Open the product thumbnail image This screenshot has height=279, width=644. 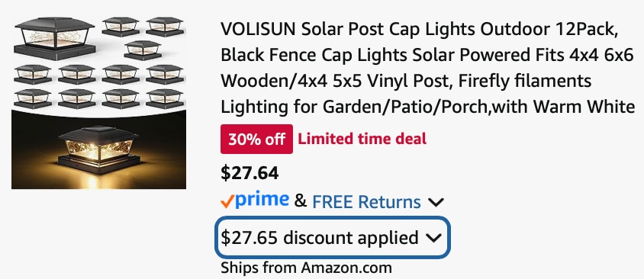pyautogui.click(x=98, y=103)
